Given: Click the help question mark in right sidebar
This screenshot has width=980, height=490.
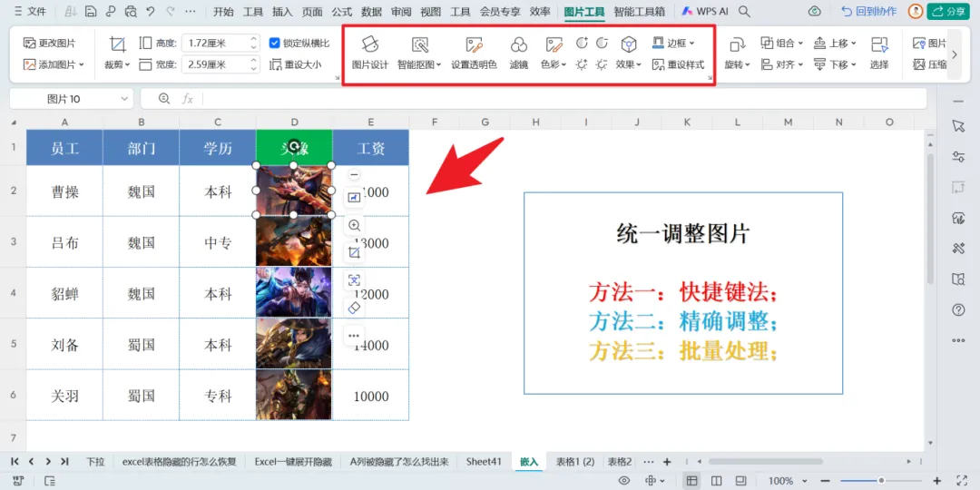Looking at the screenshot, I should (958, 310).
